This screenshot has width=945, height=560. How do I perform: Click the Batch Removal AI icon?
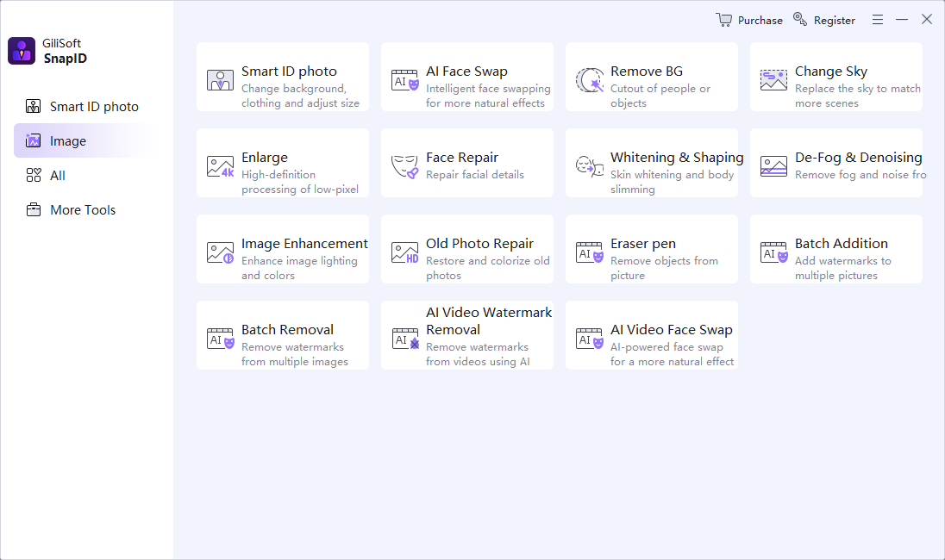pos(220,339)
